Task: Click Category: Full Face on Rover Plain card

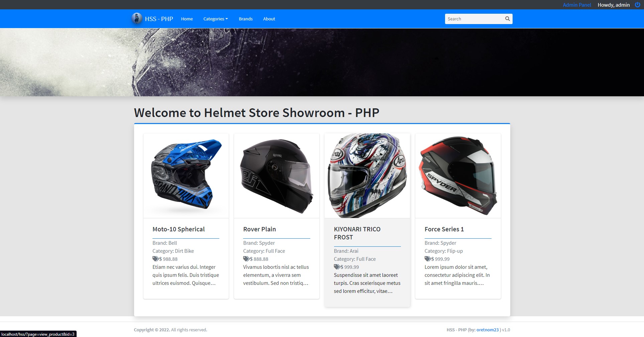Action: coord(264,251)
